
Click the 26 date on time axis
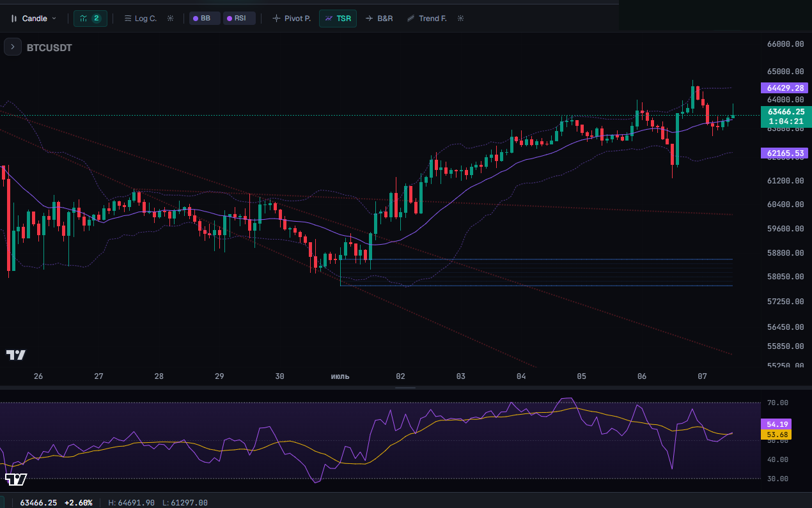38,376
